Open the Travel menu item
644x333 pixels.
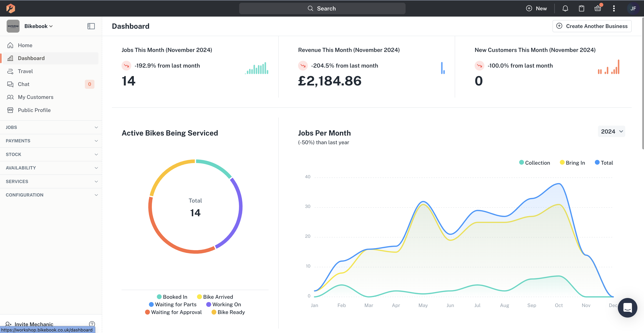25,71
